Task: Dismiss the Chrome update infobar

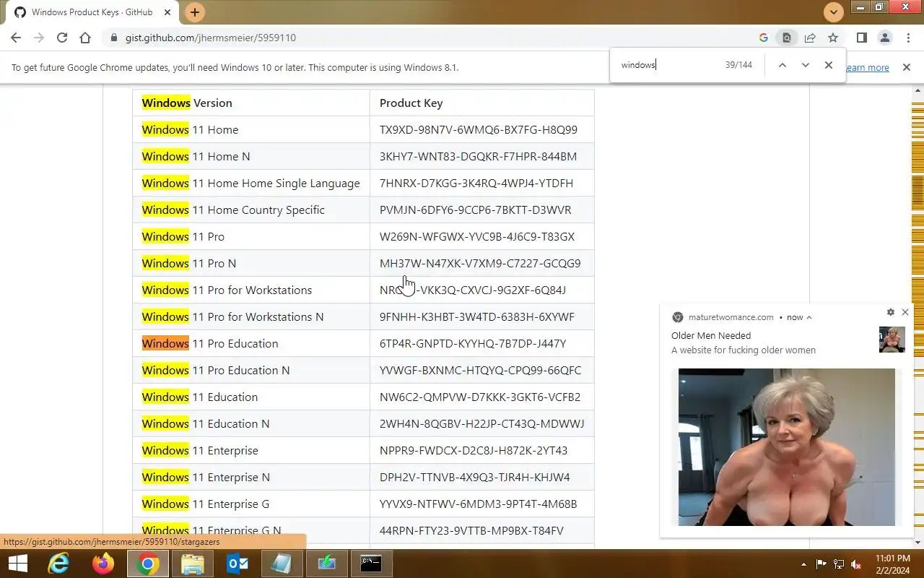Action: tap(907, 67)
